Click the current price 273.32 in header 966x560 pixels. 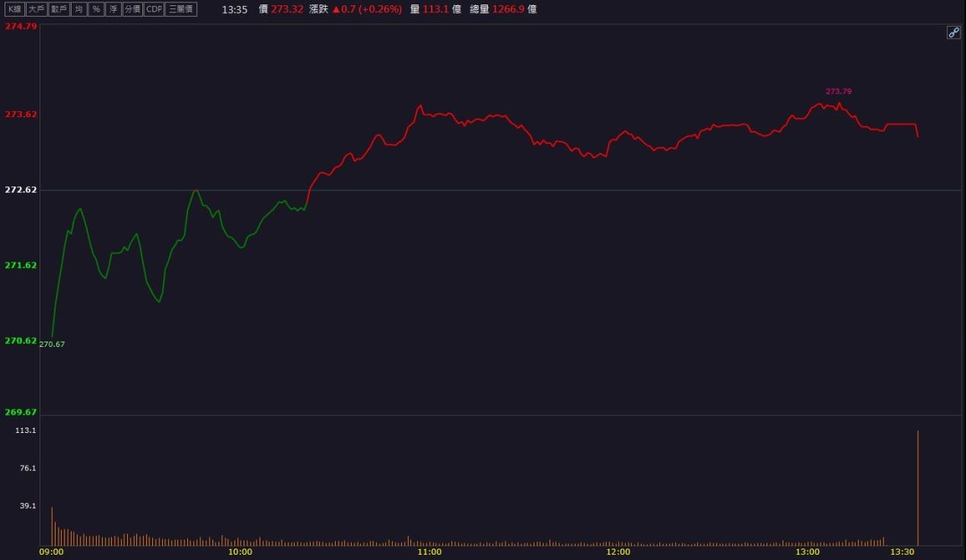pyautogui.click(x=287, y=9)
